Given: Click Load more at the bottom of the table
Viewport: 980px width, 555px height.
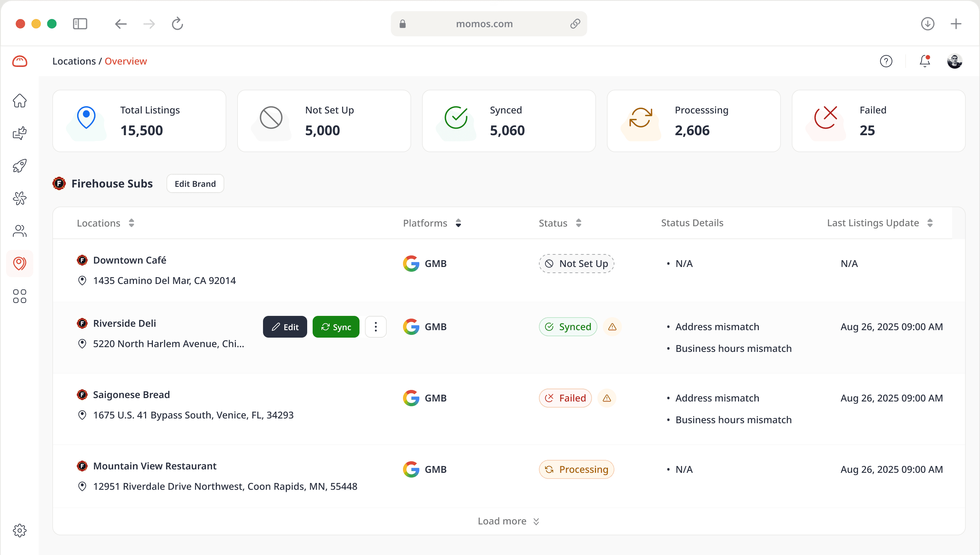Looking at the screenshot, I should (x=508, y=521).
